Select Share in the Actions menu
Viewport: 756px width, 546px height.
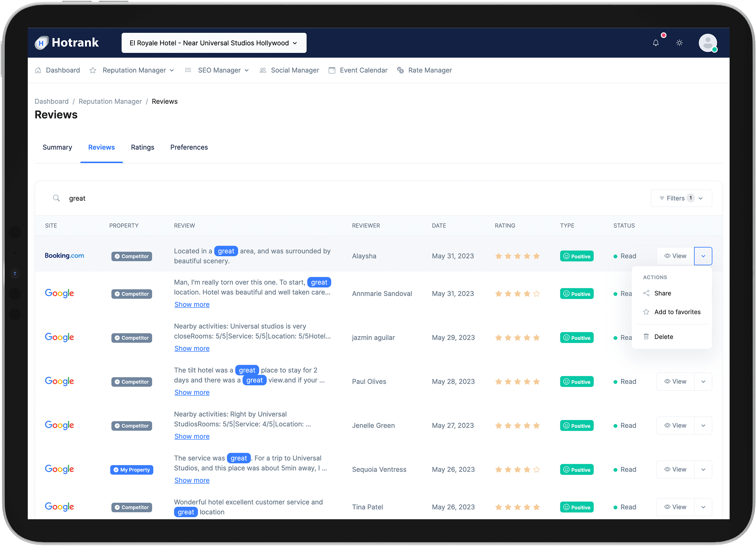[662, 293]
